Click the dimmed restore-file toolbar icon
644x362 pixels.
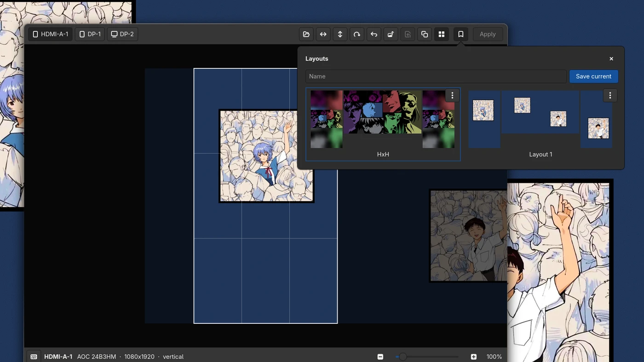coord(408,34)
